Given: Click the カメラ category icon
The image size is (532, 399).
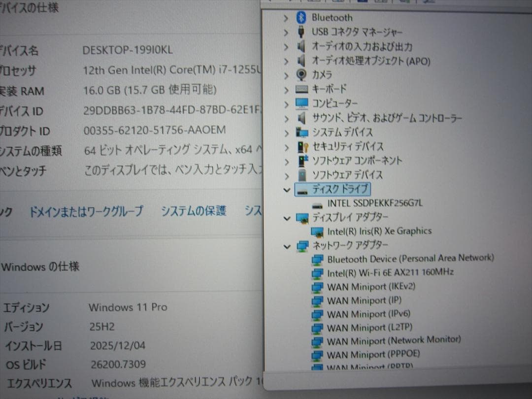Looking at the screenshot, I should (302, 74).
